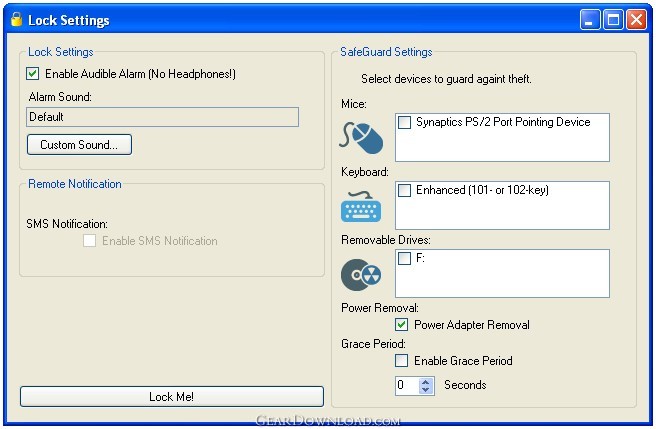Decrease grace period seconds with down arrow
Viewport: 656px width, 429px height.
(426, 390)
